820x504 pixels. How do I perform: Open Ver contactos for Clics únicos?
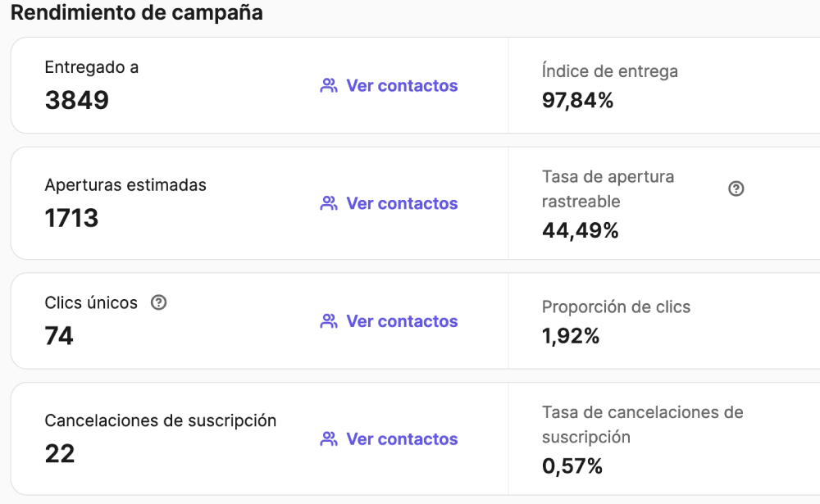(x=402, y=320)
